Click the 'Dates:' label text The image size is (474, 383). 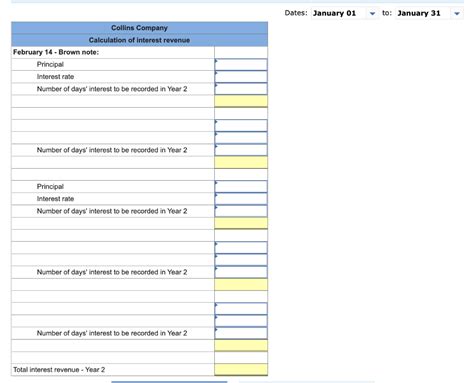[296, 13]
